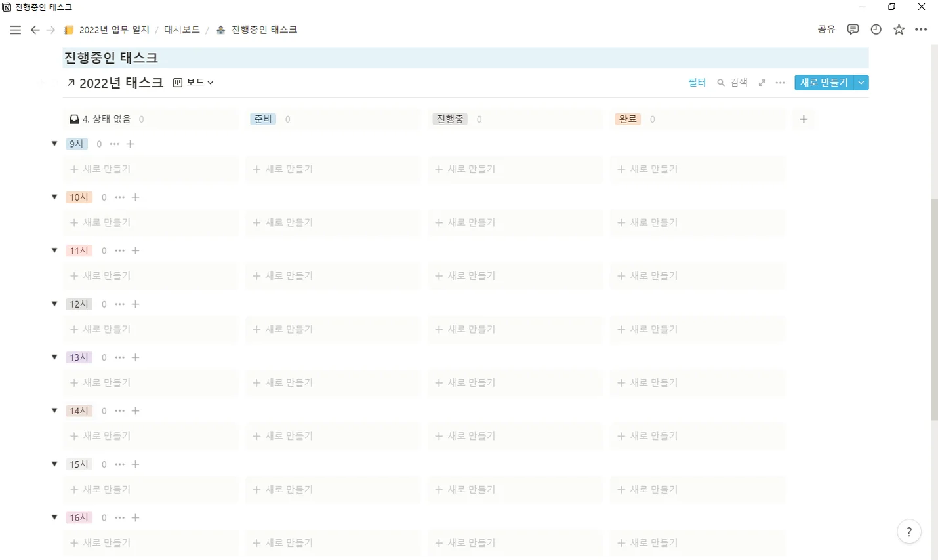Open the comments panel icon
This screenshot has width=938, height=560.
point(853,30)
